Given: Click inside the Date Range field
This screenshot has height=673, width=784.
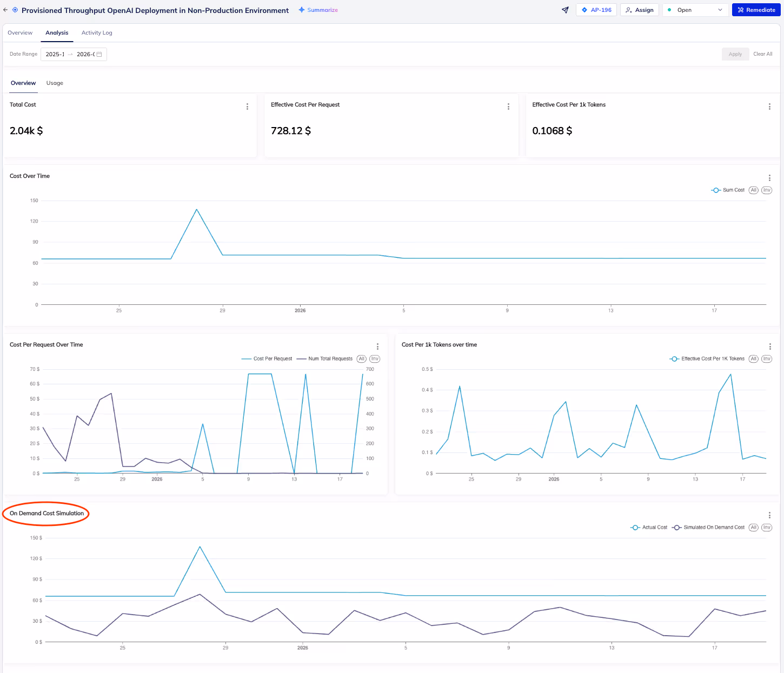Looking at the screenshot, I should coord(70,54).
